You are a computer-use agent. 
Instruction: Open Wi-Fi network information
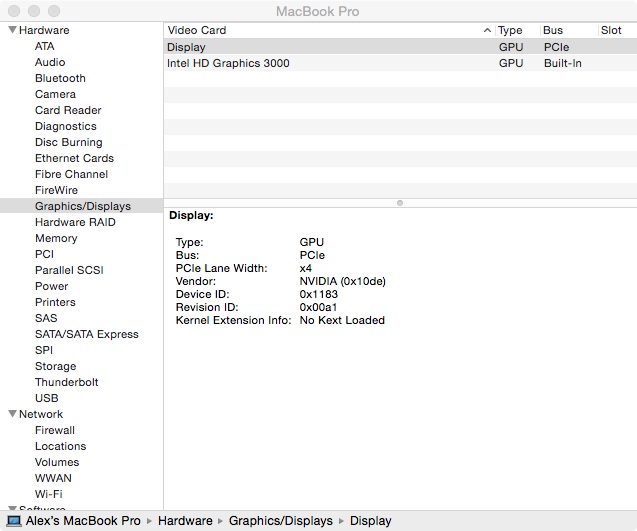[49, 494]
